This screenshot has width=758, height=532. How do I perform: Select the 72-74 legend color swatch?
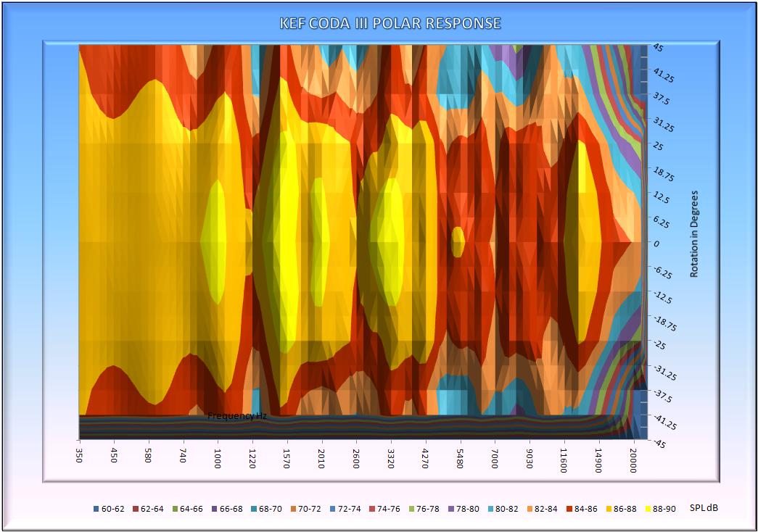(x=333, y=509)
